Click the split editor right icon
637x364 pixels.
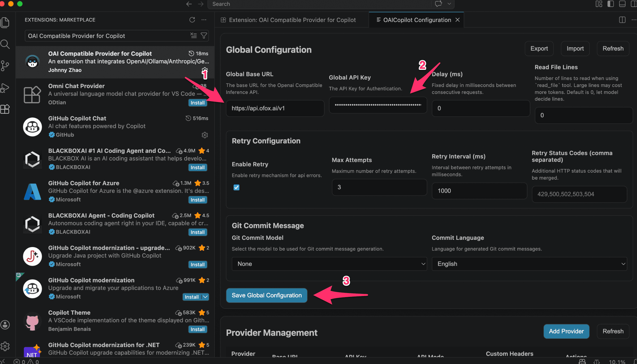[x=622, y=20]
